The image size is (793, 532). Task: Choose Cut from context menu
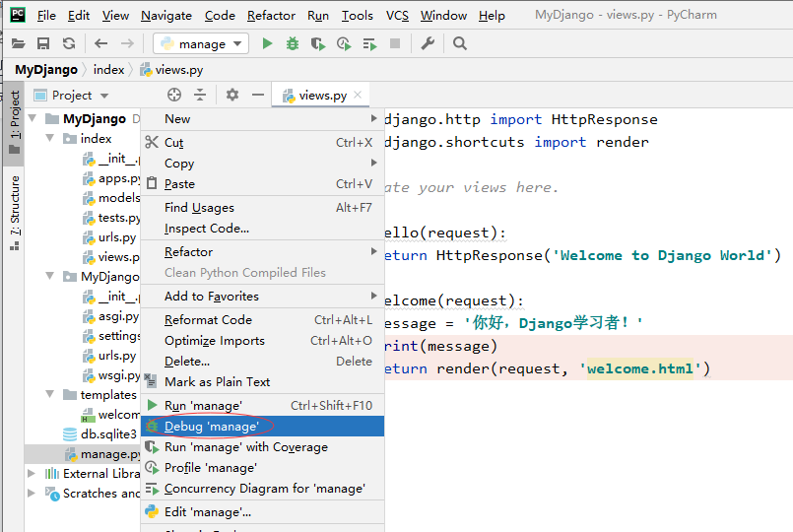pos(262,143)
